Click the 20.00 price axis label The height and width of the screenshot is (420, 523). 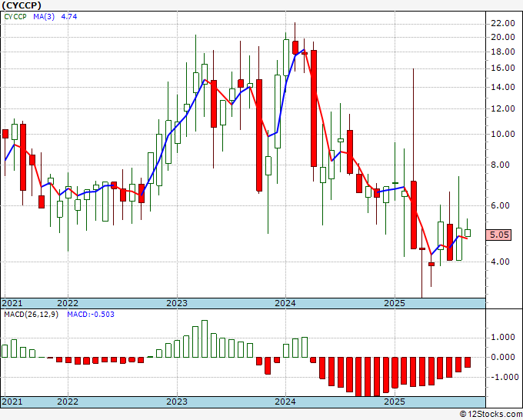[503, 37]
